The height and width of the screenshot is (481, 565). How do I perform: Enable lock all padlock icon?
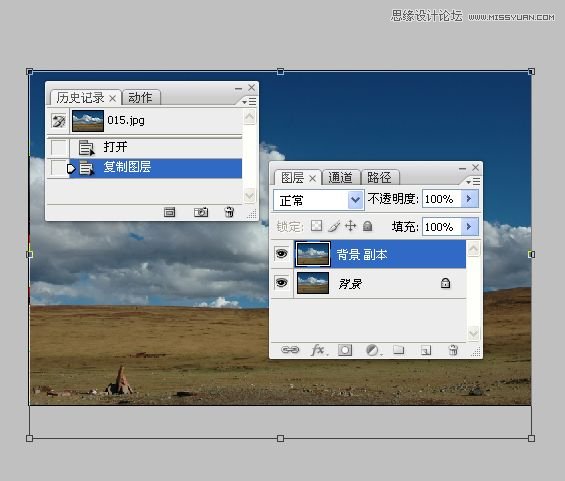pyautogui.click(x=367, y=226)
